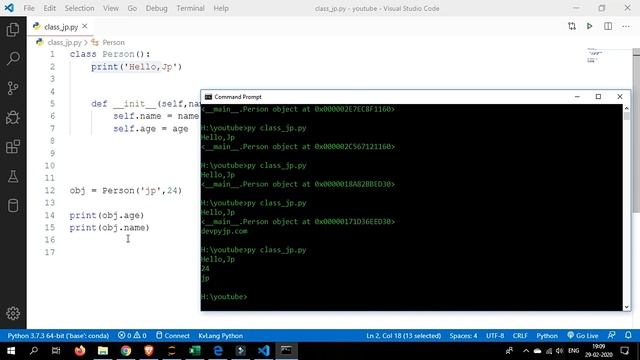This screenshot has width=640, height=360.
Task: Select Python 3.7.3 64-bit interpreter in status bar
Action: 58,336
